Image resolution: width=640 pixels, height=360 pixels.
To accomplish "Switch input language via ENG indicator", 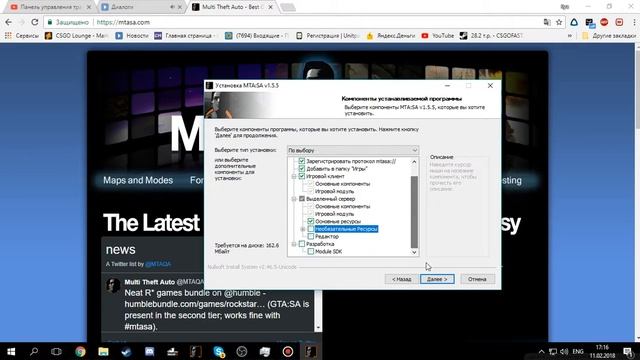I will click(x=578, y=351).
